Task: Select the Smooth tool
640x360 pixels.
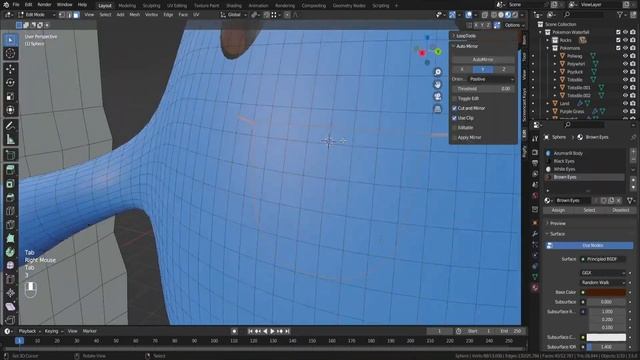Action: (10, 265)
